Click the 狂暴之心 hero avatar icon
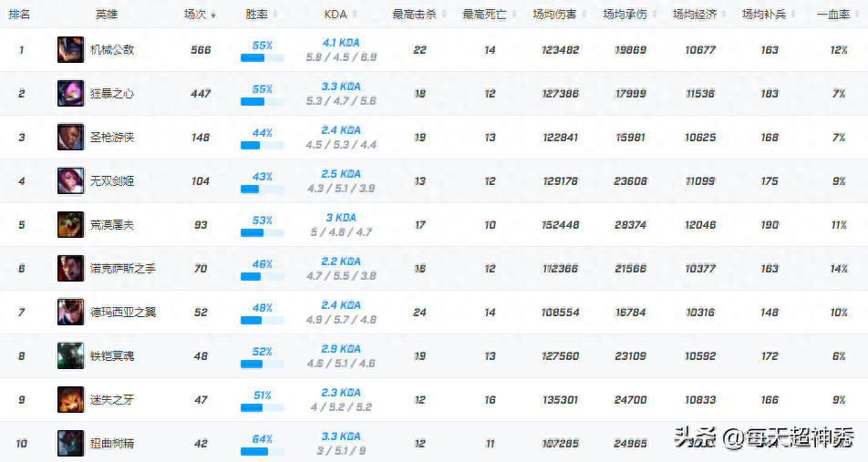 tap(70, 94)
